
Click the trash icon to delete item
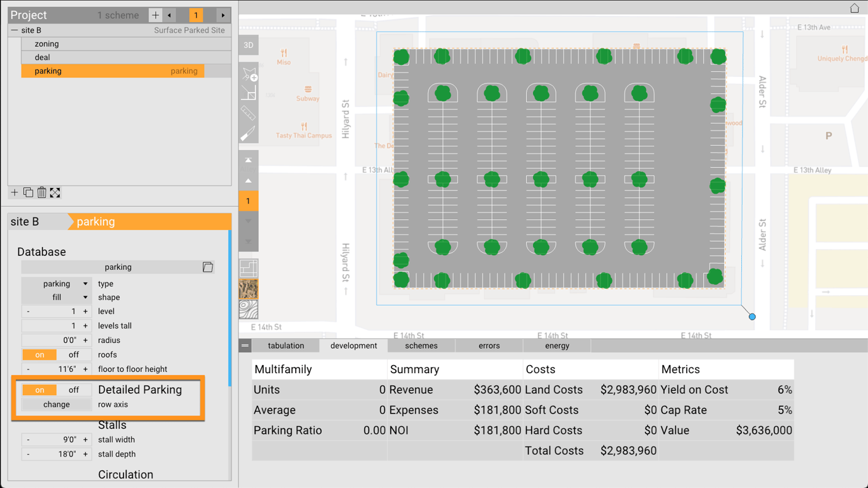click(x=42, y=193)
